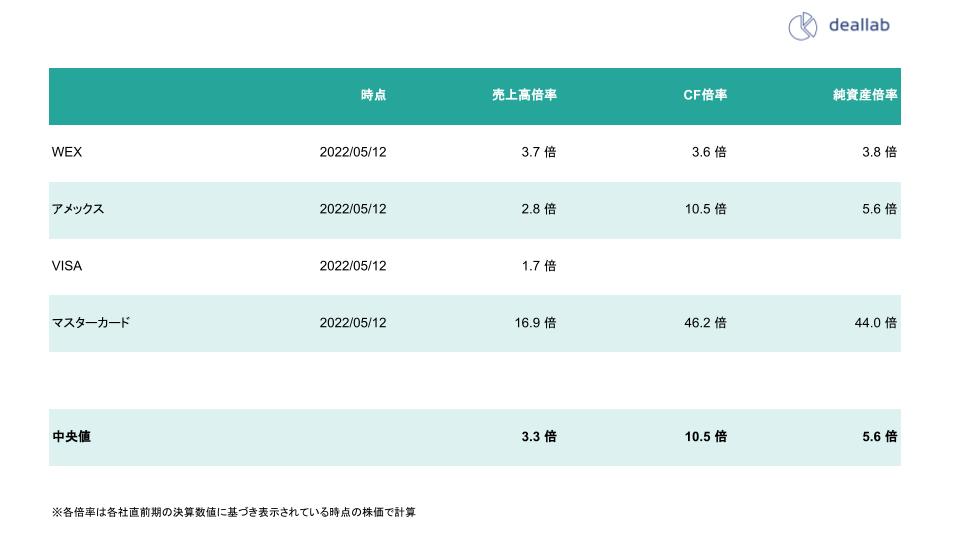The height and width of the screenshot is (540, 960).
Task: Click the マスターカード company name
Action: point(91,323)
